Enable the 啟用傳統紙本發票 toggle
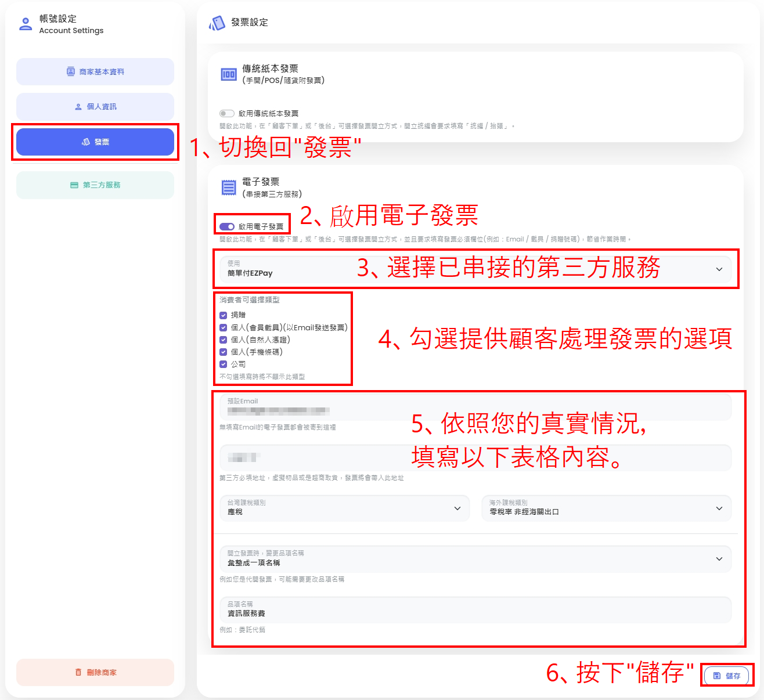The width and height of the screenshot is (764, 700). (226, 114)
